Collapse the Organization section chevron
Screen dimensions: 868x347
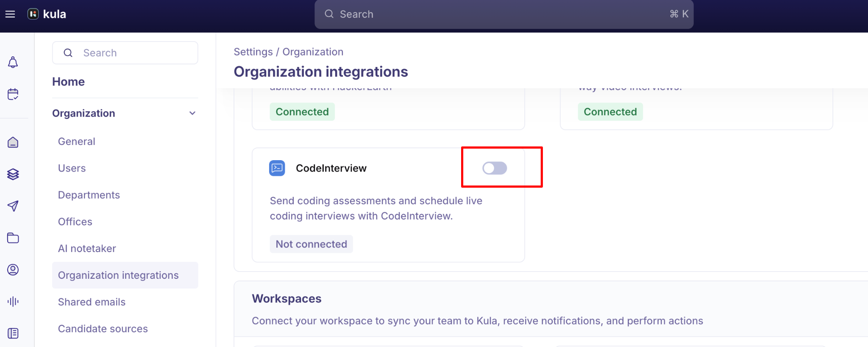tap(192, 113)
